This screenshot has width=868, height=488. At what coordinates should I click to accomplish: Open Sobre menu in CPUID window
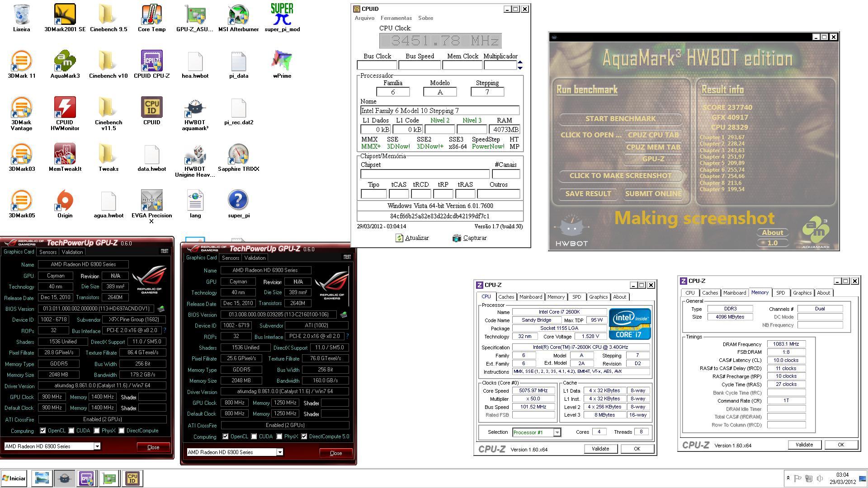[425, 18]
